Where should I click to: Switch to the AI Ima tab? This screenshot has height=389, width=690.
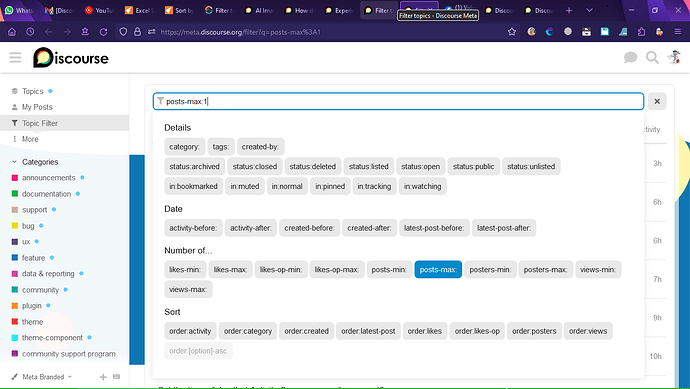tap(259, 10)
